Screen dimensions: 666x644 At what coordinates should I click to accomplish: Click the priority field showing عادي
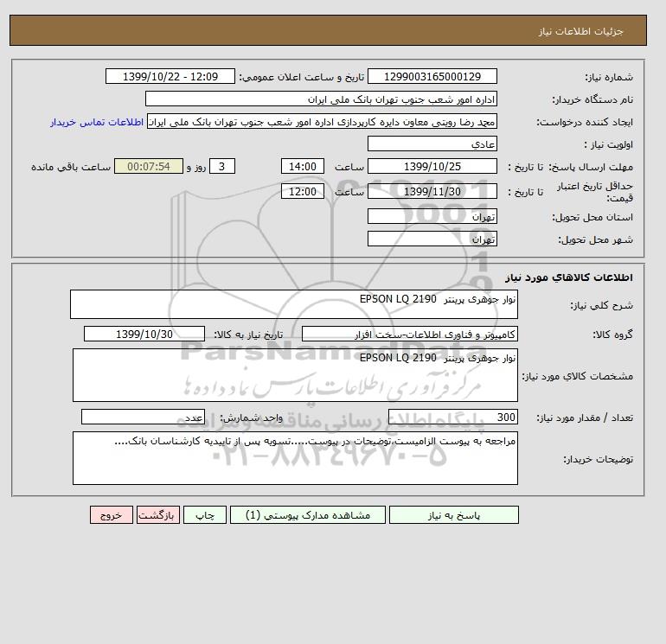pos(432,143)
